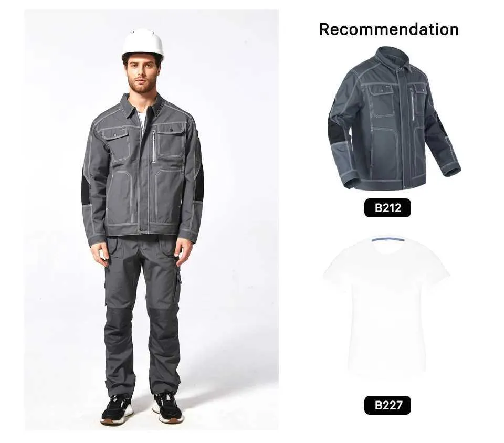Click the black sneaker on the right
Screen dimensions: 504x443
point(167,408)
